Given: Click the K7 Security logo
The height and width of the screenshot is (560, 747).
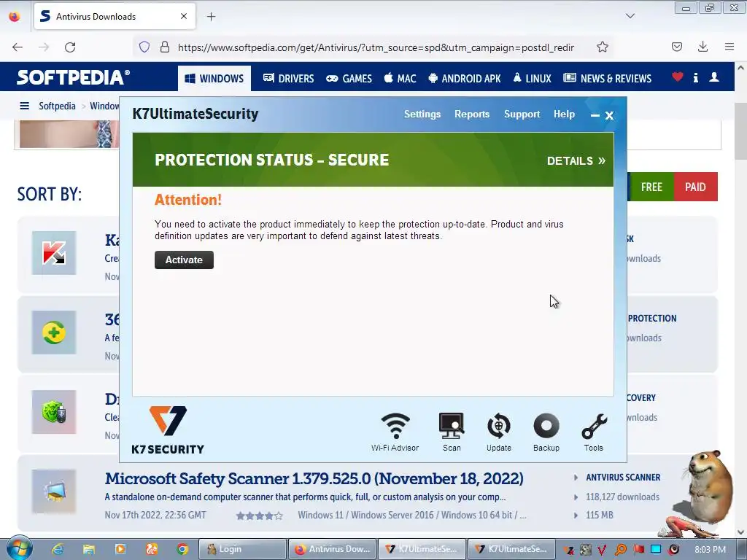Looking at the screenshot, I should (168, 430).
